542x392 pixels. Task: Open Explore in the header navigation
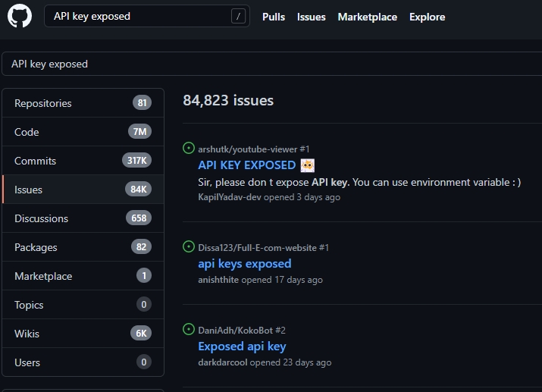427,17
